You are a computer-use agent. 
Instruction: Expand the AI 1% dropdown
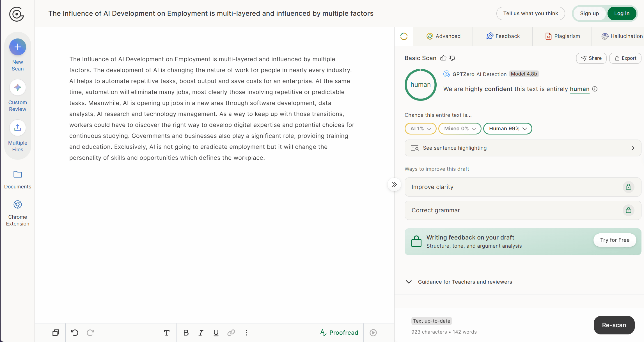tap(421, 129)
